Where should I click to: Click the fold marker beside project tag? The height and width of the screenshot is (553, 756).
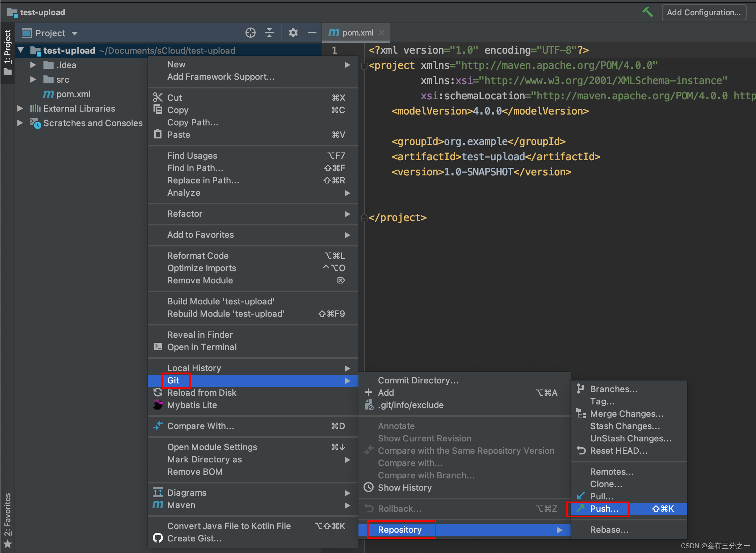(364, 66)
